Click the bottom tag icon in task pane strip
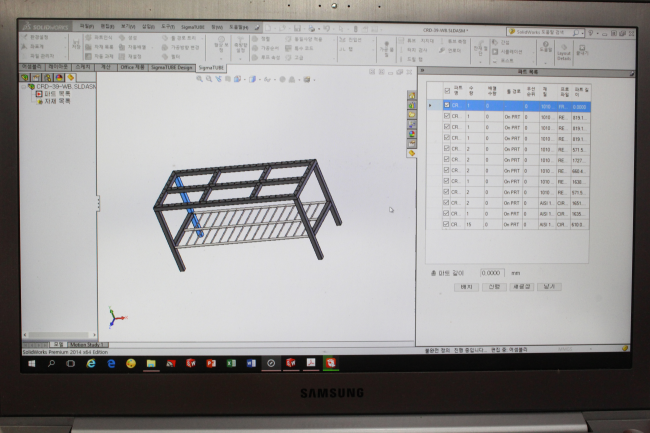650x433 pixels. pos(410,153)
